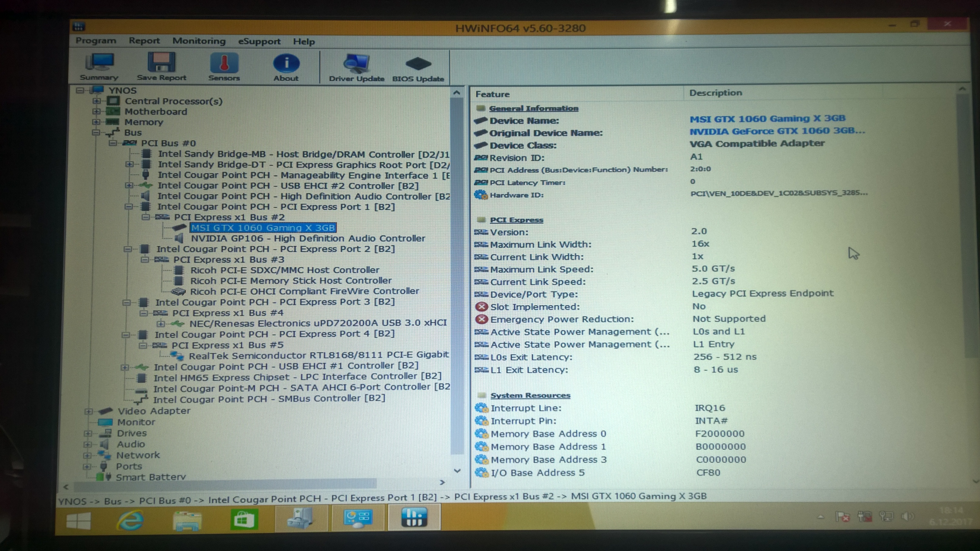Open Internet Explorer from the taskbar
Image resolution: width=980 pixels, height=551 pixels.
(130, 520)
